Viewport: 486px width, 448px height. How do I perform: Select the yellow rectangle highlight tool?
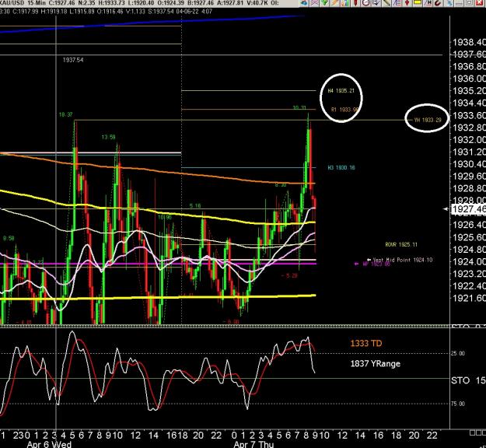pyautogui.click(x=418, y=3)
